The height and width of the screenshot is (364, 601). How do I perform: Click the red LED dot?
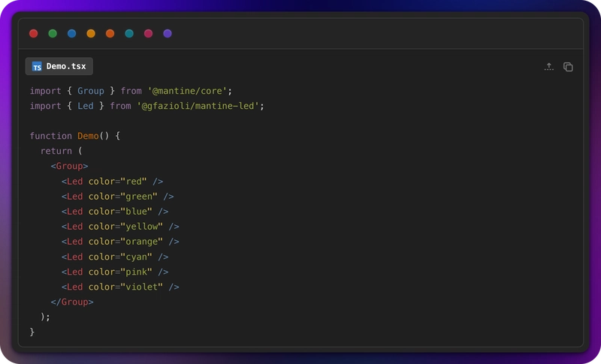tap(33, 34)
